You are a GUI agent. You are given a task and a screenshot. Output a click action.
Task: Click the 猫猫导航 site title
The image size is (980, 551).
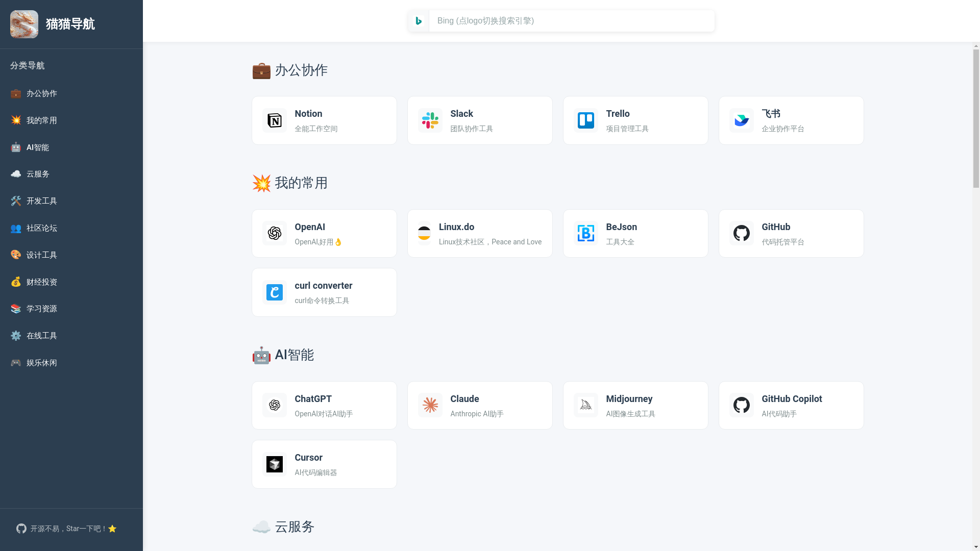point(70,24)
